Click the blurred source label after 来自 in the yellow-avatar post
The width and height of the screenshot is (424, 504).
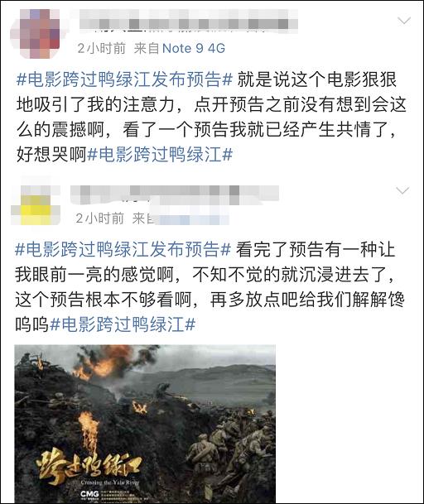[x=192, y=218]
